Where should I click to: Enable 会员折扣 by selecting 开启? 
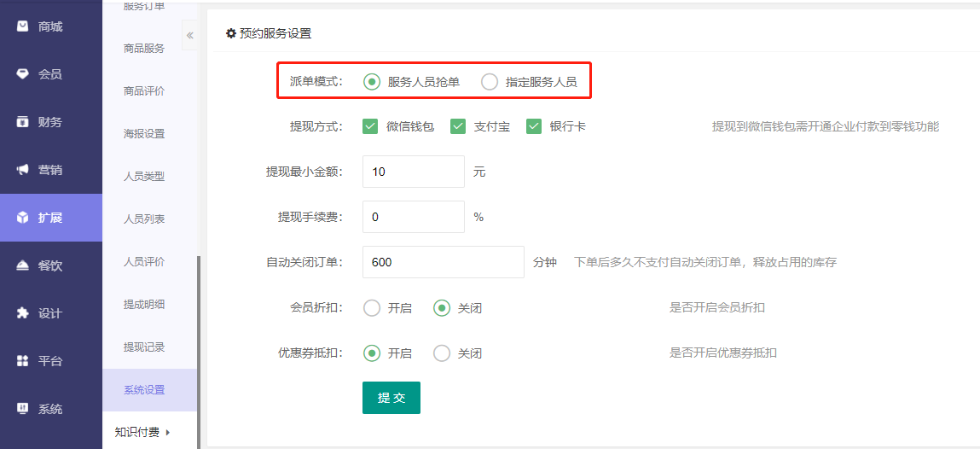372,308
